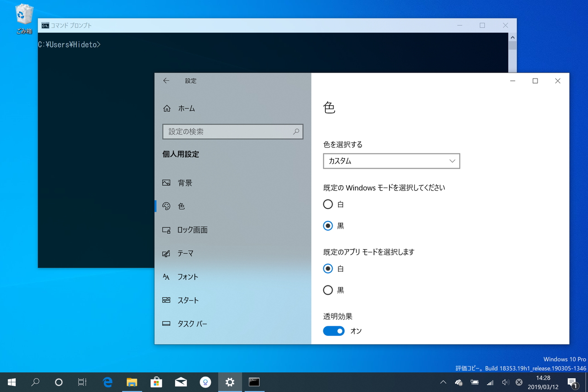Open the フォント (Fonts) settings icon
Image resolution: width=588 pixels, height=392 pixels.
click(166, 277)
